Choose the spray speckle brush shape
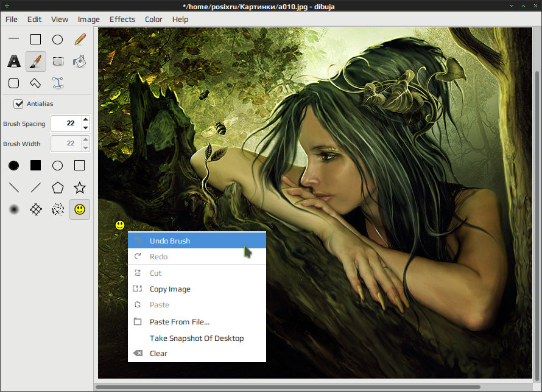 pos(57,209)
